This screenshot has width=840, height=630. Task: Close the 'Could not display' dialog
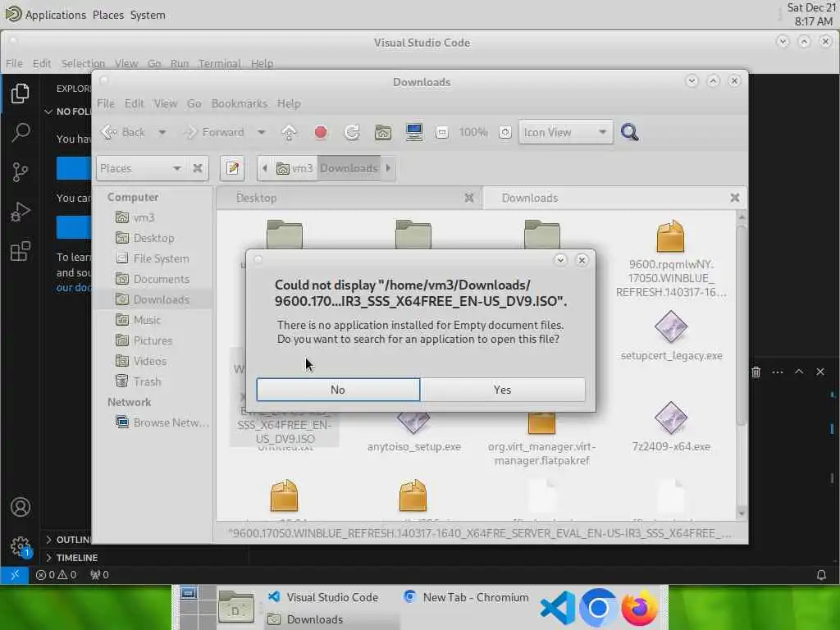(x=582, y=260)
